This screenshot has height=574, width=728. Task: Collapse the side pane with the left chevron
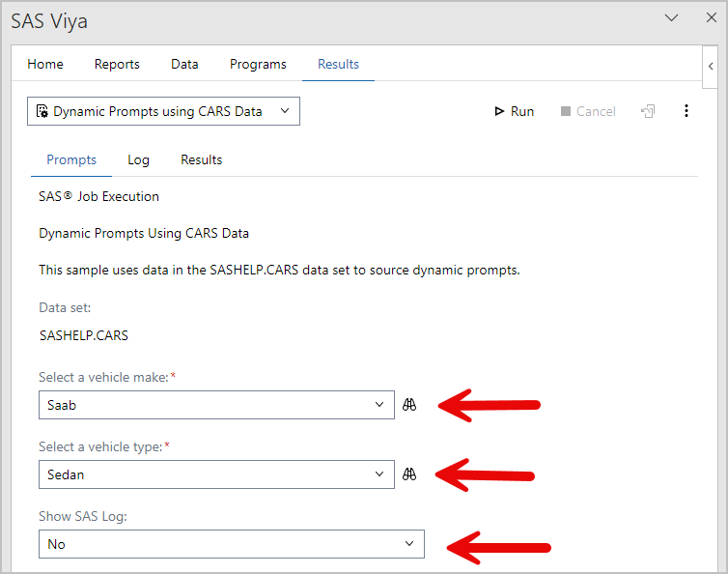click(712, 66)
